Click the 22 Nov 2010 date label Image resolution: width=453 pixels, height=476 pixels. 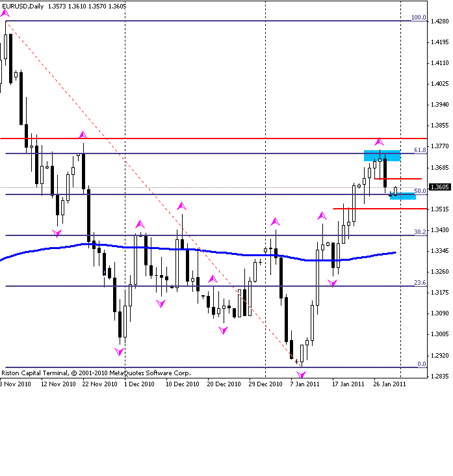click(x=100, y=384)
